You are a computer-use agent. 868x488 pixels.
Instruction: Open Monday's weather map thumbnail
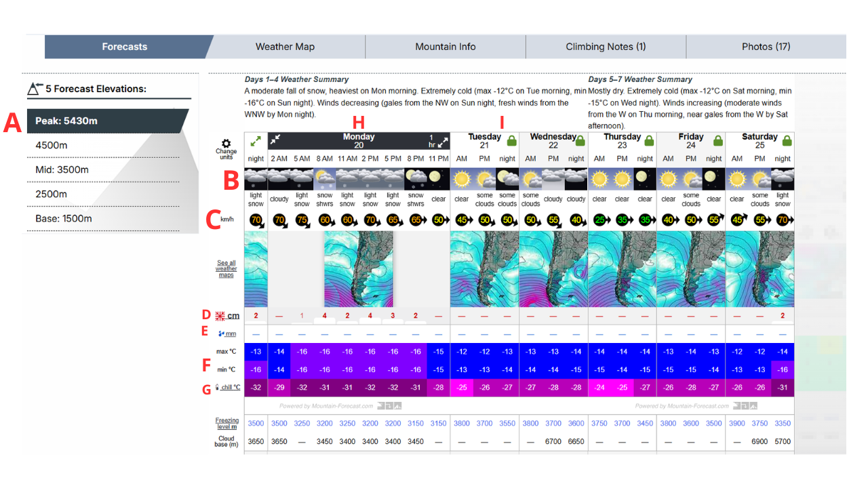coord(359,269)
